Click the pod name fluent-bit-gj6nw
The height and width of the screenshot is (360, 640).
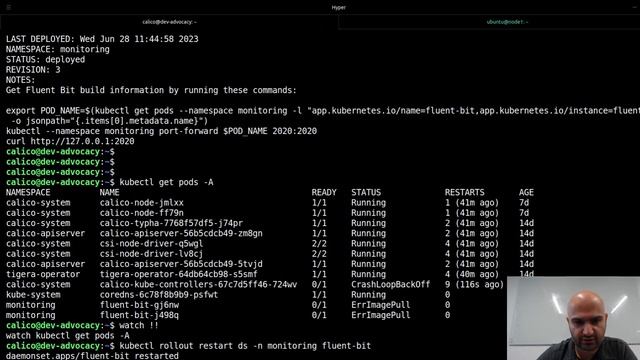[x=139, y=305]
